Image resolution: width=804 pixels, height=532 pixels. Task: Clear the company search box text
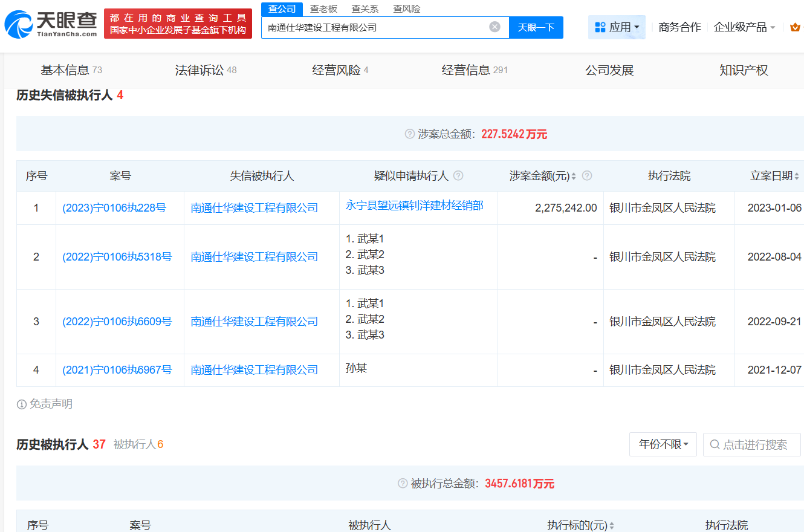[494, 27]
